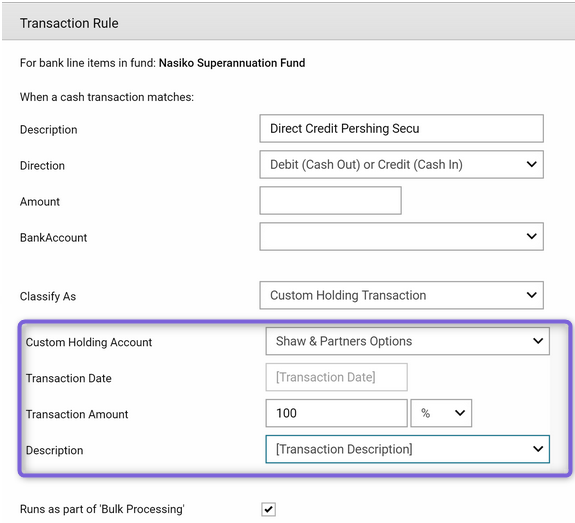Open the Custom Holding Account dropdown

click(x=407, y=341)
